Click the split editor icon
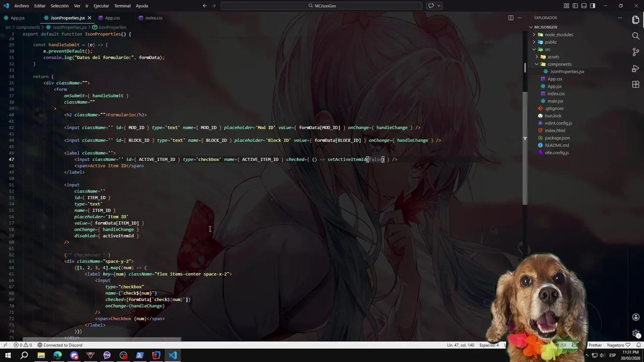 [x=511, y=18]
